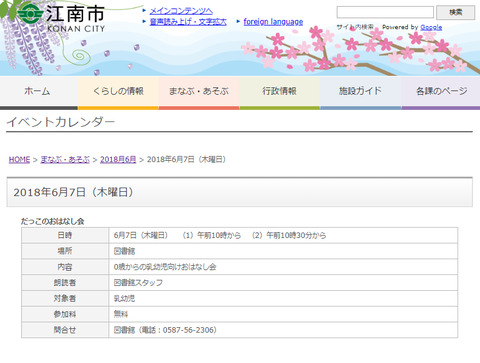Screen dimensions: 480x363
Task: Open the foreign language link
Action: [x=273, y=22]
